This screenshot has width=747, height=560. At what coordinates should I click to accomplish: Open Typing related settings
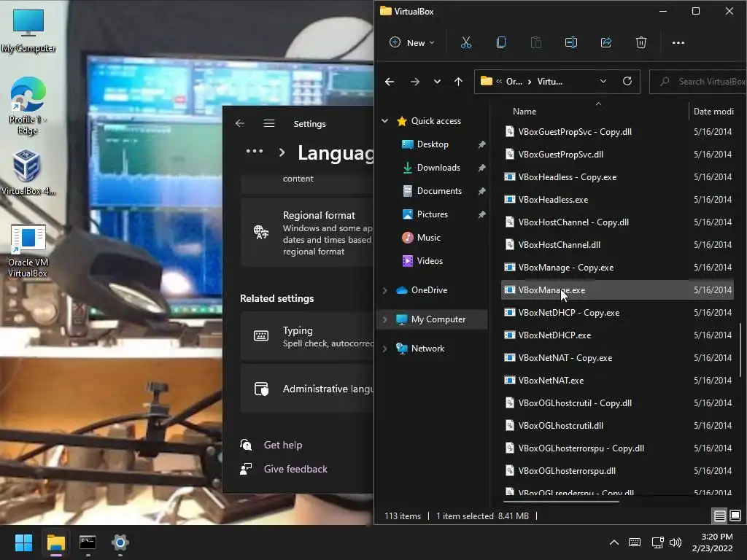pyautogui.click(x=307, y=336)
